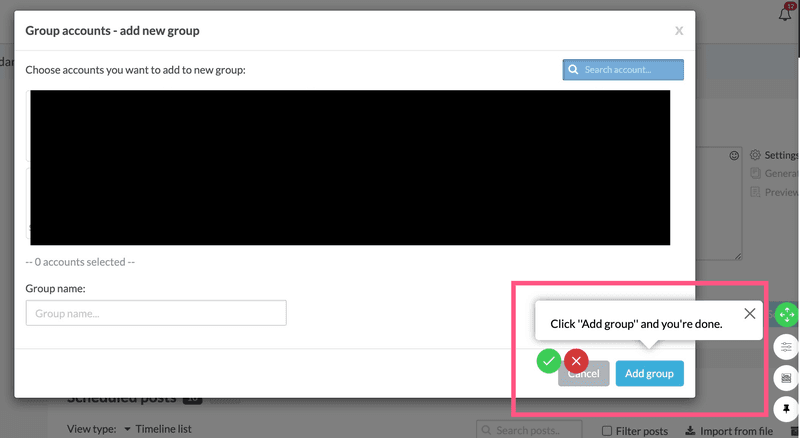Click the pin icon button

point(786,408)
